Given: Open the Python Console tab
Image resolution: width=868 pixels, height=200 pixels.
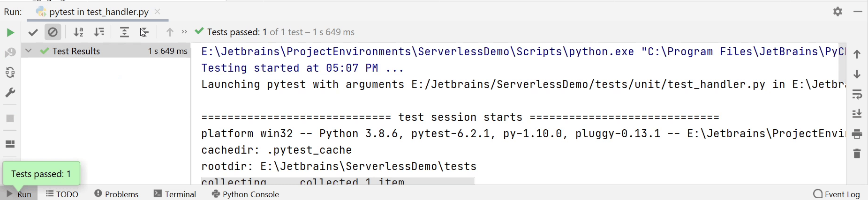Looking at the screenshot, I should click(245, 194).
